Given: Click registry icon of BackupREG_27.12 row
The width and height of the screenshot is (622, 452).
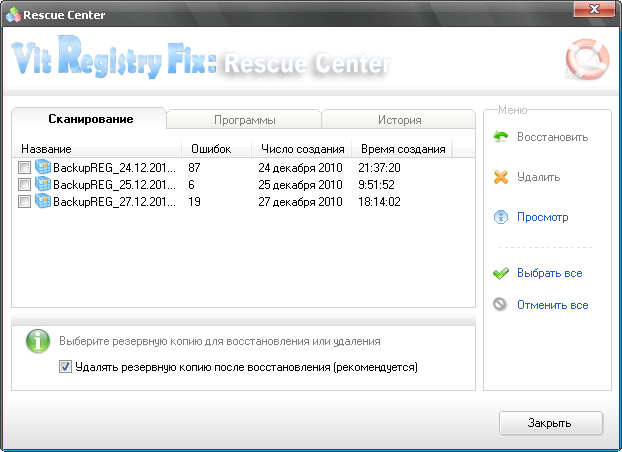Looking at the screenshot, I should click(x=43, y=201).
